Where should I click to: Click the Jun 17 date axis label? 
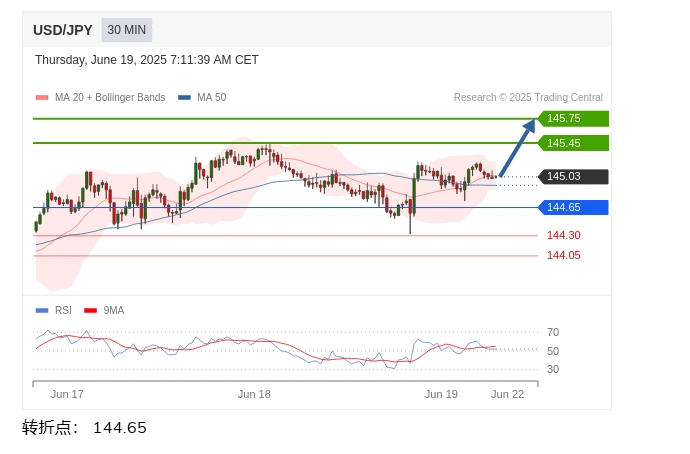[67, 394]
